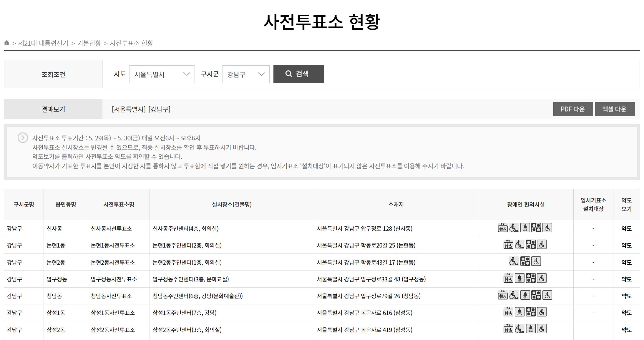Open 제21대 대통령선거 breadcrumb link
Image resolution: width=644 pixels, height=340 pixels.
[x=43, y=43]
